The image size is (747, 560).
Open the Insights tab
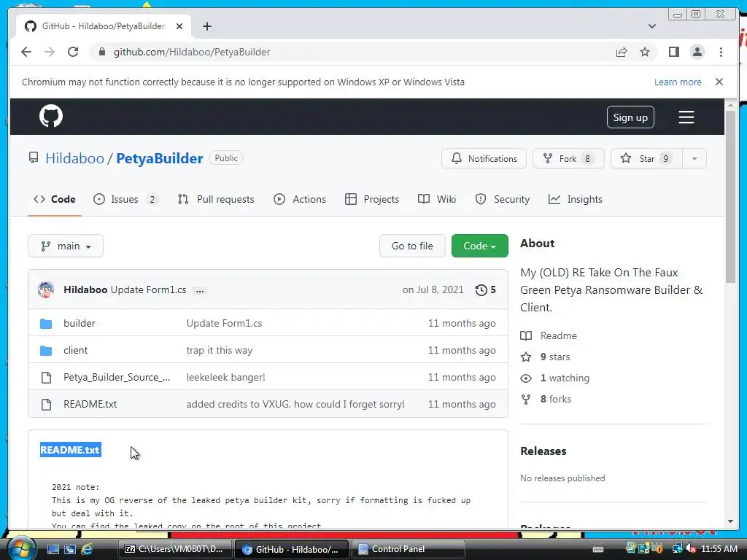576,200
